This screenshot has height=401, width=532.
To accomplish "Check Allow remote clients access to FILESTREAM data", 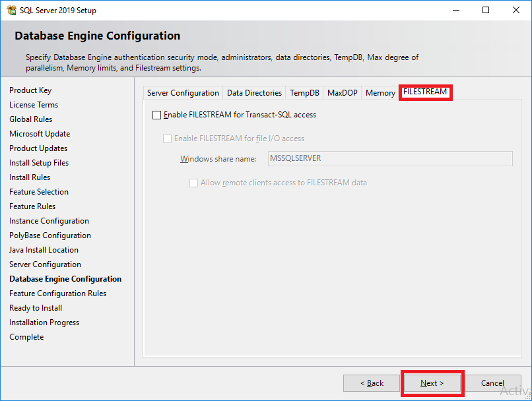I will tap(194, 183).
